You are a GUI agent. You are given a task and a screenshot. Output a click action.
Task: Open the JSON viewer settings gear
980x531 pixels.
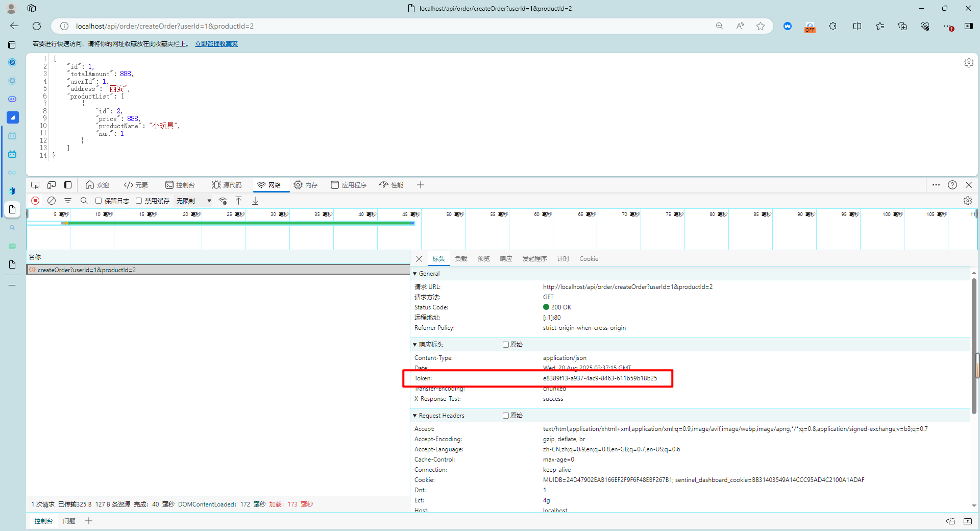(969, 63)
